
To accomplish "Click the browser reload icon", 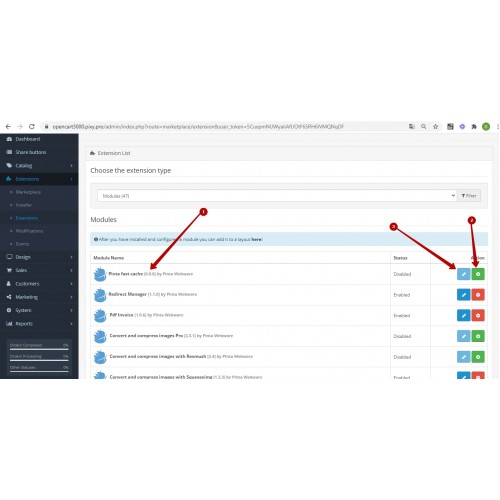I will coord(32,127).
